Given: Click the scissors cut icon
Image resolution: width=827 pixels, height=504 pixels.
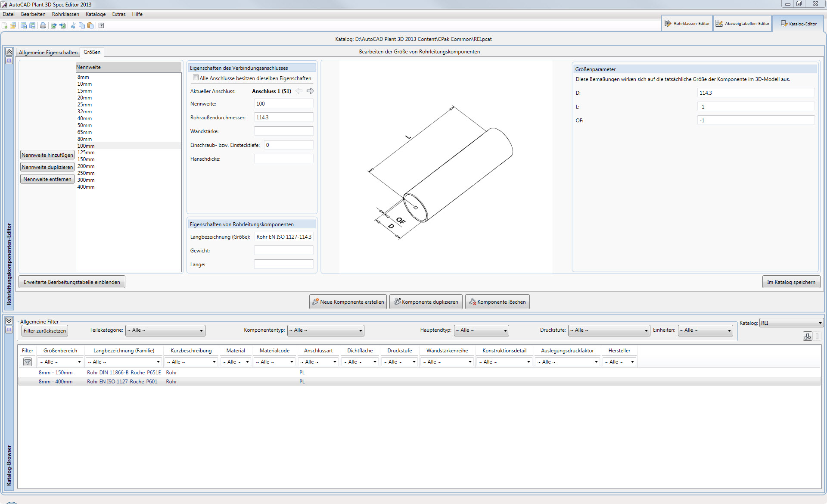Looking at the screenshot, I should (x=73, y=26).
